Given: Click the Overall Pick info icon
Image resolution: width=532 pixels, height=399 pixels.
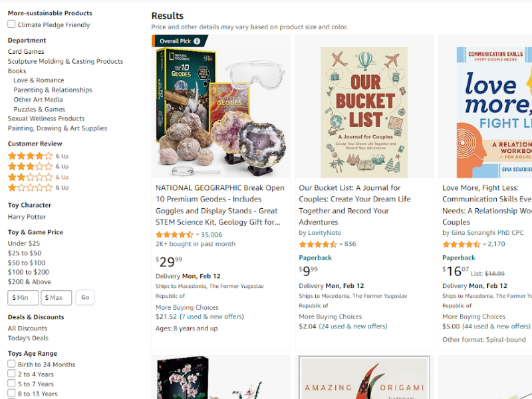Looking at the screenshot, I should pos(197,41).
